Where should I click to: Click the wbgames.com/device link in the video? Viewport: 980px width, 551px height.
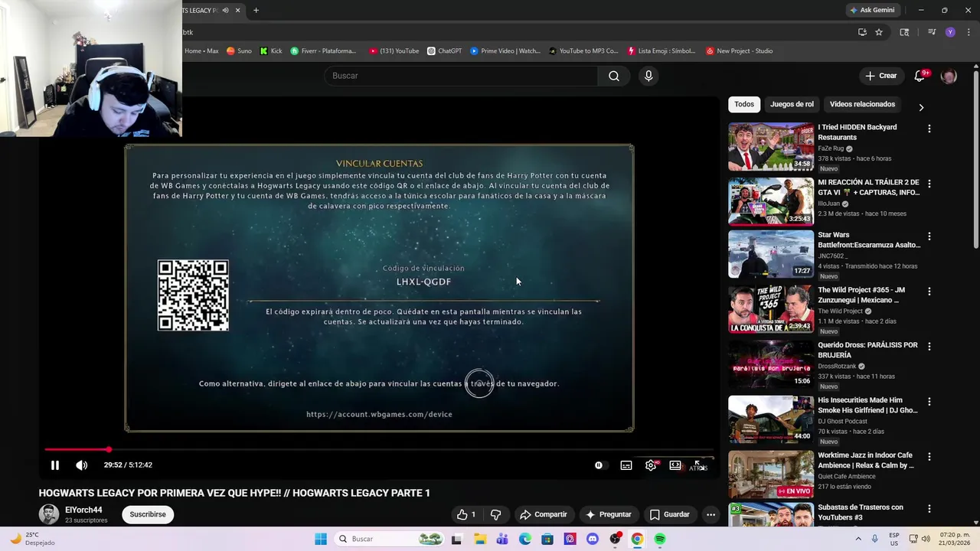click(379, 414)
